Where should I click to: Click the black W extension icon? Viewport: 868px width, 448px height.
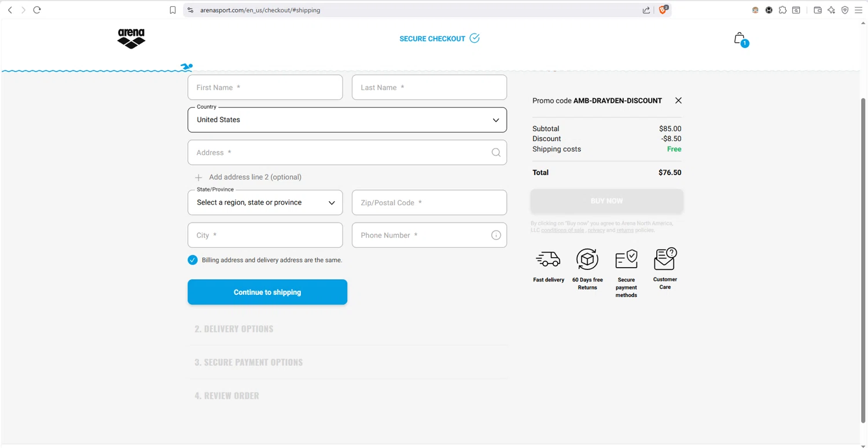769,10
